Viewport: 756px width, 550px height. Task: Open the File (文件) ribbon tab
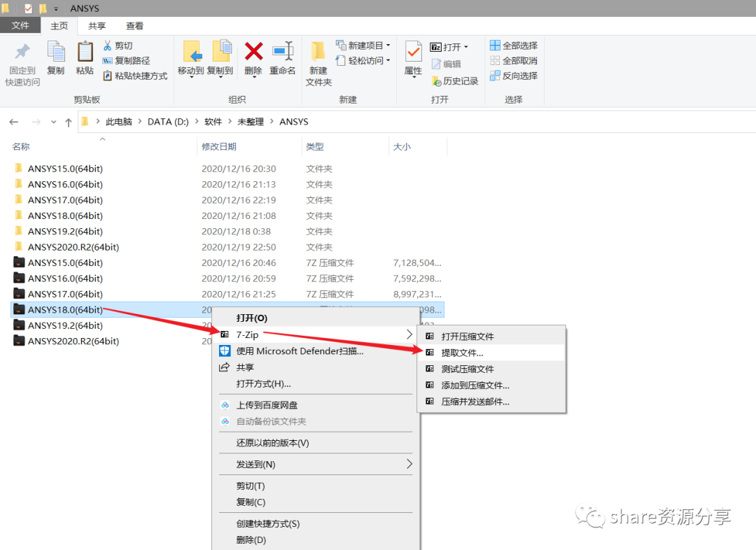point(20,26)
